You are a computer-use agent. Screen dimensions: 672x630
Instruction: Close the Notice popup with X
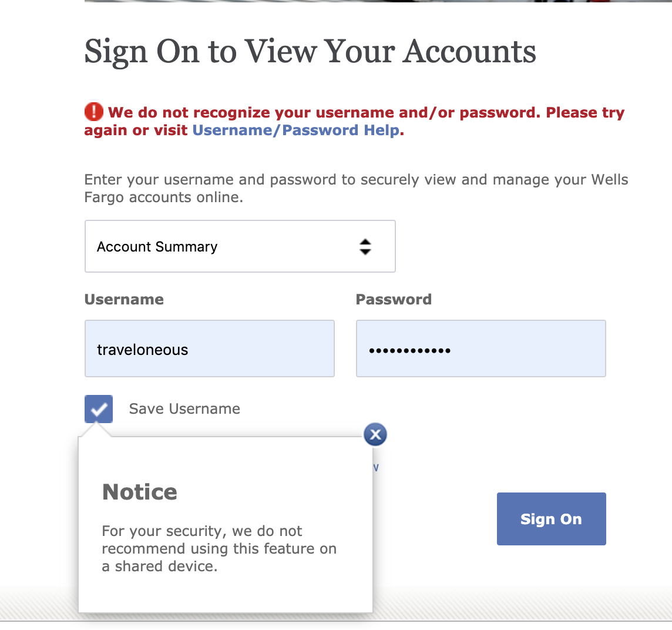click(x=375, y=435)
